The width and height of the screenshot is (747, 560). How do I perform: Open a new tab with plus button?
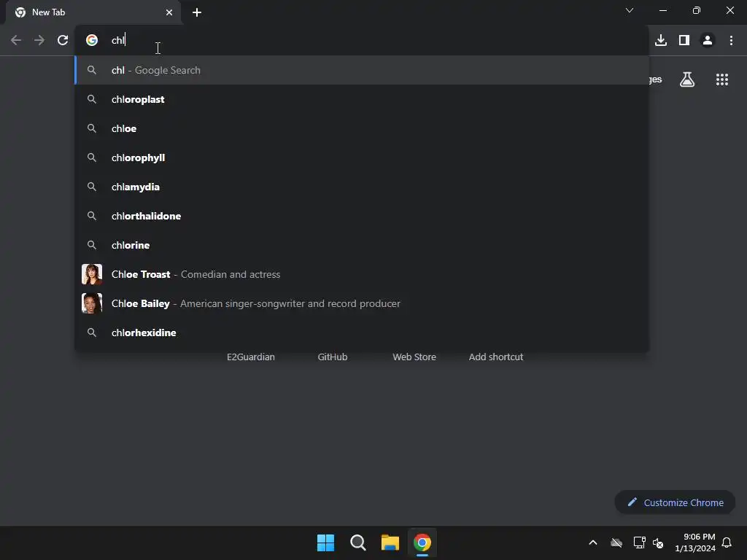coord(197,12)
